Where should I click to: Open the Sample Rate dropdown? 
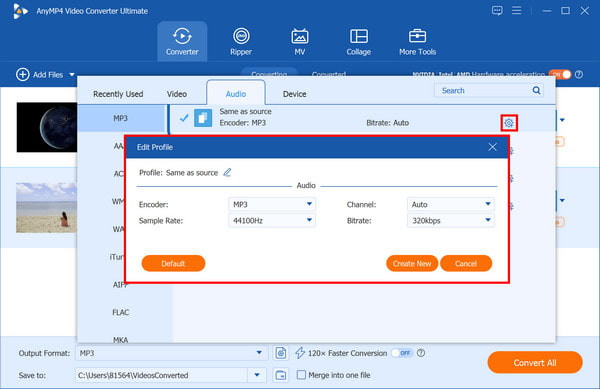(272, 220)
